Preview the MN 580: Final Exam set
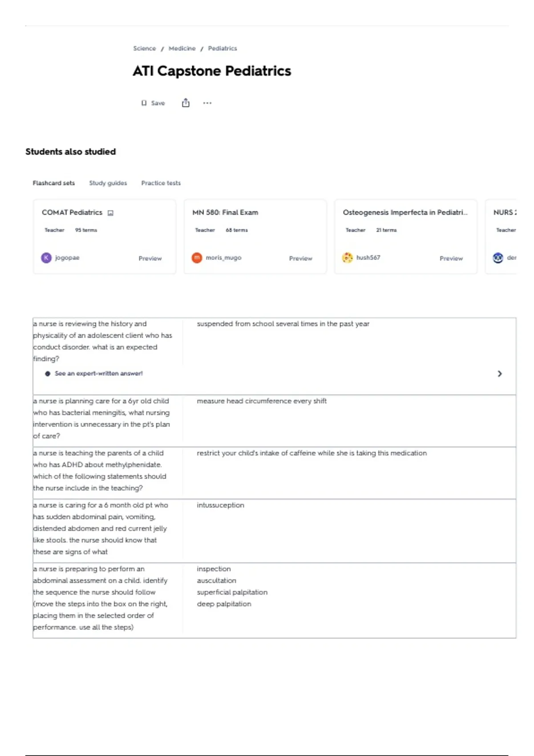Image resolution: width=534 pixels, height=756 pixels. tap(301, 258)
